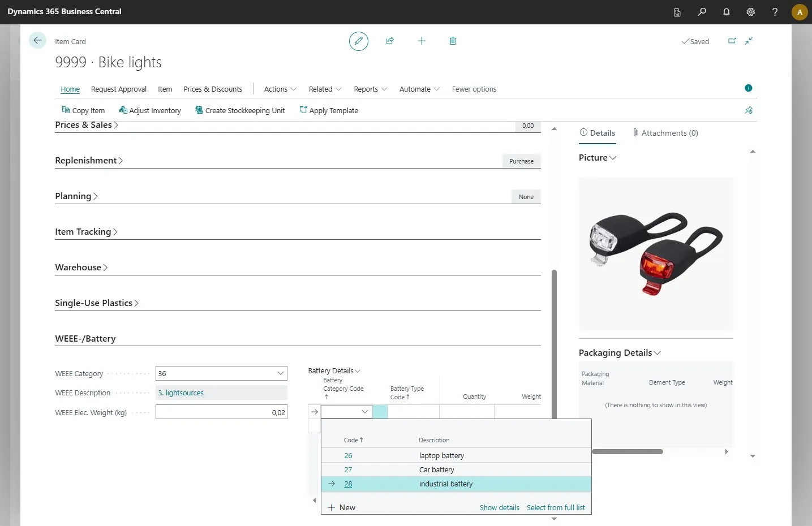The image size is (812, 526).
Task: Open Packaging Details menu
Action: tap(620, 353)
